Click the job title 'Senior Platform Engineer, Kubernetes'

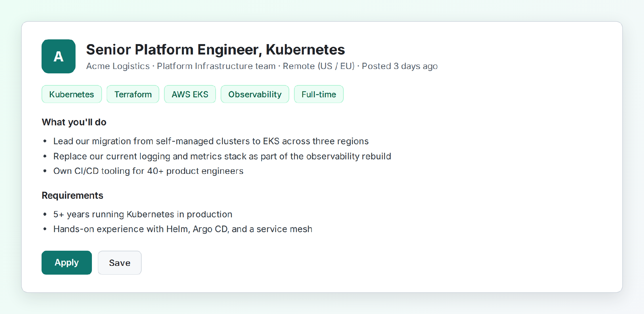tap(216, 49)
